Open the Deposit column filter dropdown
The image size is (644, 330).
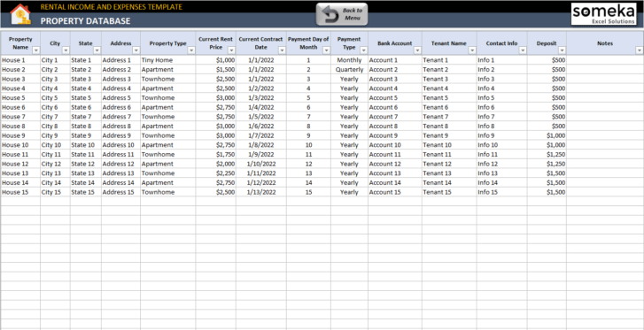click(x=562, y=50)
